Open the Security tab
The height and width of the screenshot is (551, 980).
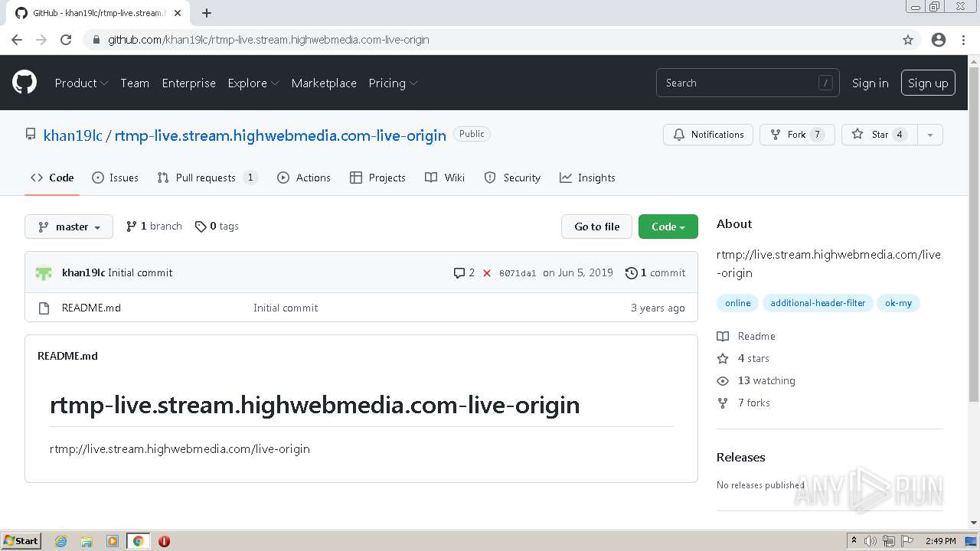pos(512,178)
